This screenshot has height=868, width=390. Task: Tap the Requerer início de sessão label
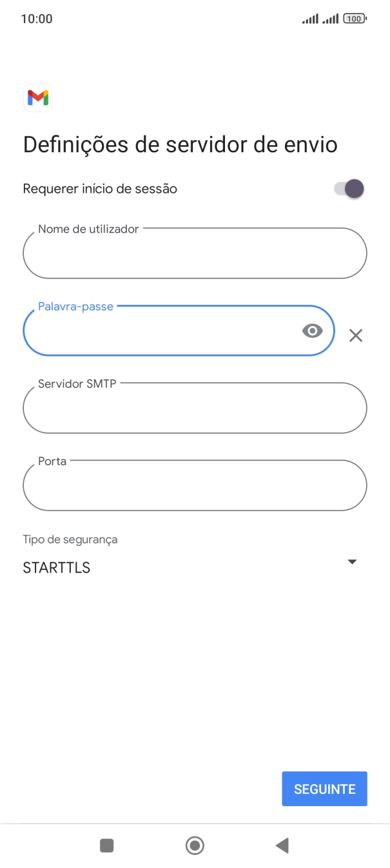(100, 189)
